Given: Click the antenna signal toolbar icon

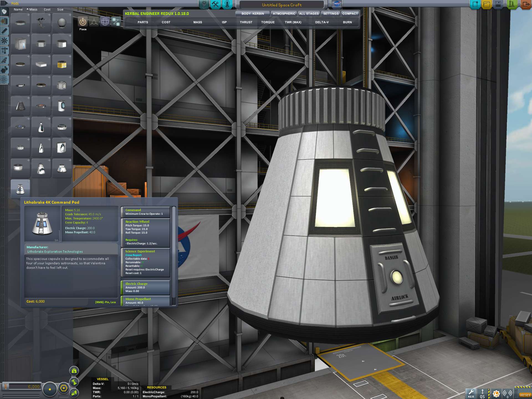Looking at the screenshot, I should point(508,393).
